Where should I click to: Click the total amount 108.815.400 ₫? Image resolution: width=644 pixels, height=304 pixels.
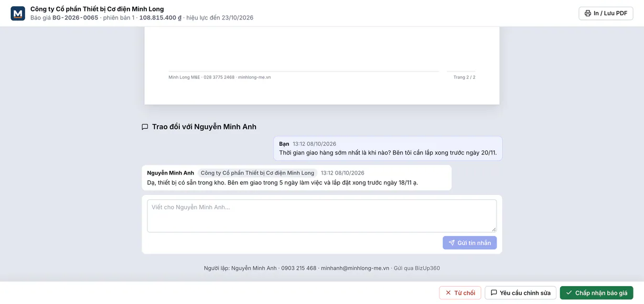pyautogui.click(x=160, y=18)
